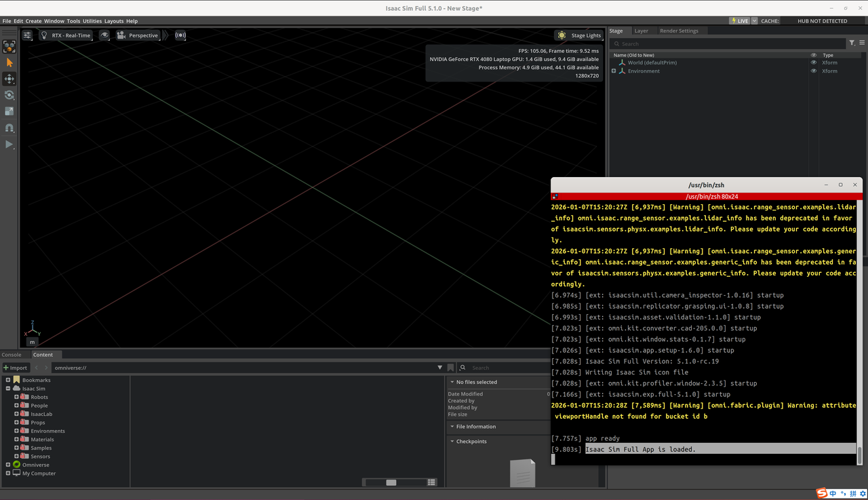Collapse the Isaac Sim tree node

tap(8, 389)
